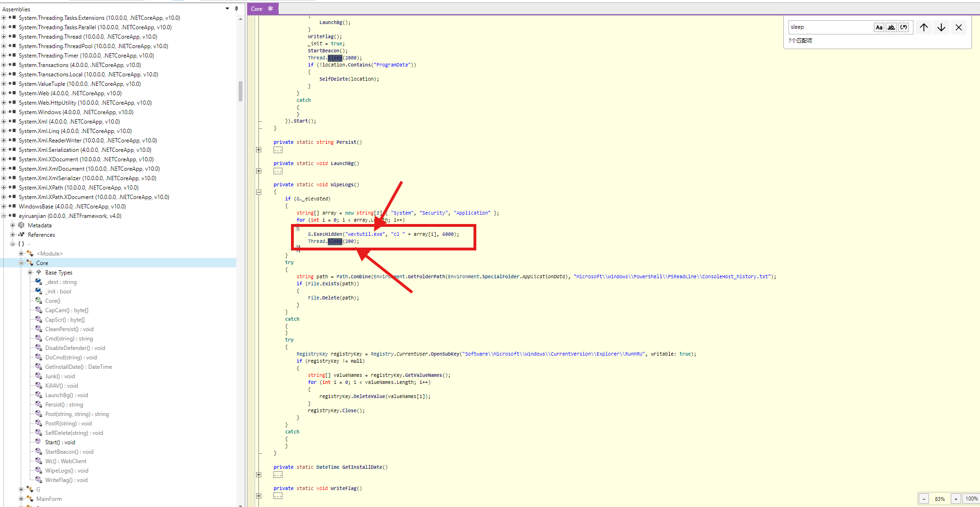Select the _dest : string field icon
Viewport: 980px width, 507px height.
tap(39, 282)
